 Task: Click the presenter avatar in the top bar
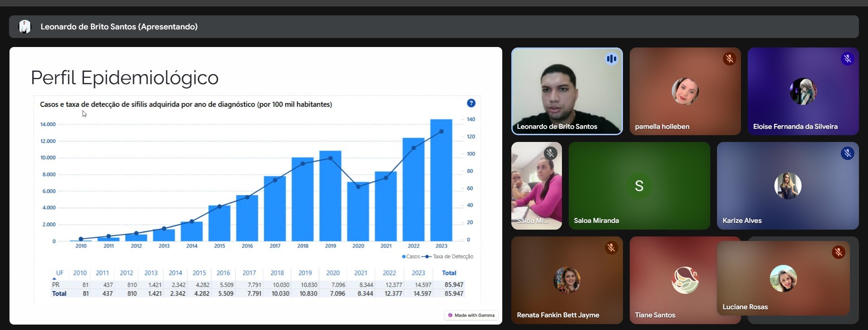[x=25, y=27]
